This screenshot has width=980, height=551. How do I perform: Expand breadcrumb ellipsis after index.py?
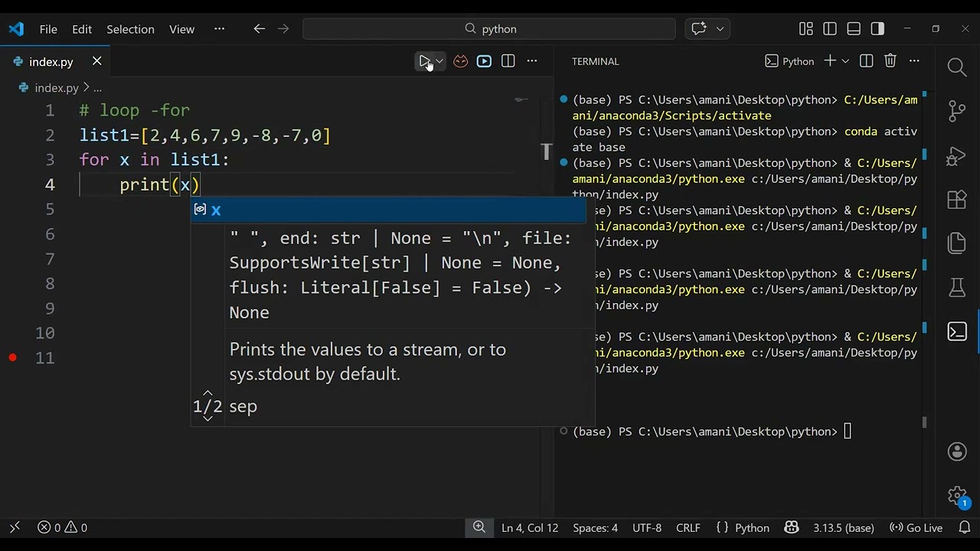tap(97, 88)
